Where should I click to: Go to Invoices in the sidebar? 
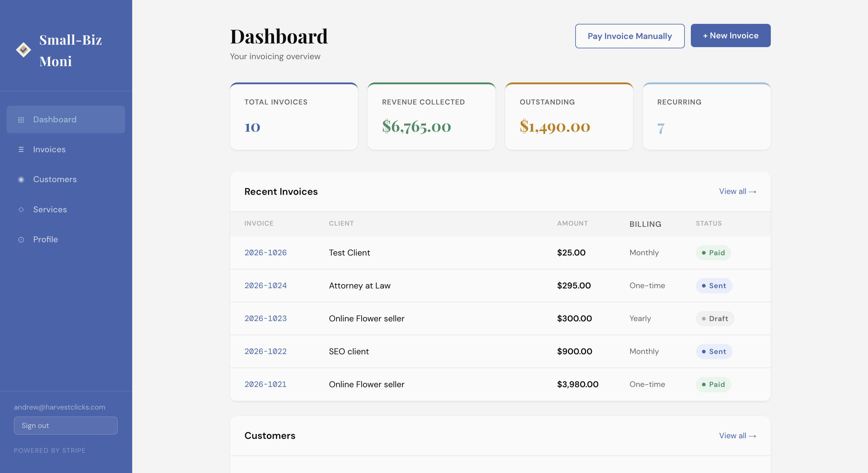(x=66, y=149)
